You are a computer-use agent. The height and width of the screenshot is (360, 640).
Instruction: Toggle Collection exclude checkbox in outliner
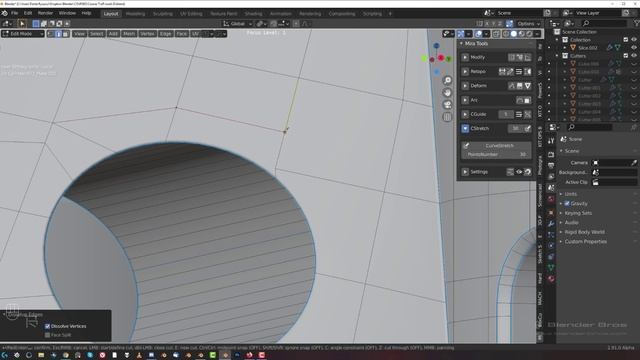click(626, 40)
